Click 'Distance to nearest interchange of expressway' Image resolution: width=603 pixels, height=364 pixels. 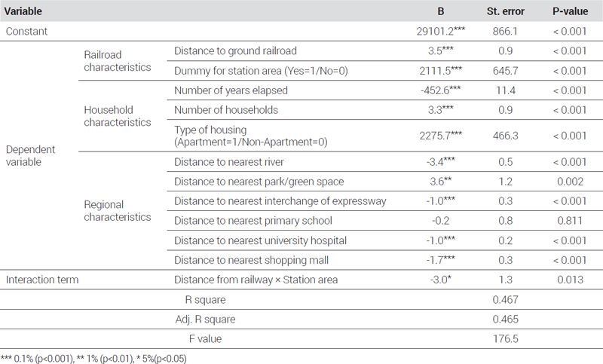[280, 201]
